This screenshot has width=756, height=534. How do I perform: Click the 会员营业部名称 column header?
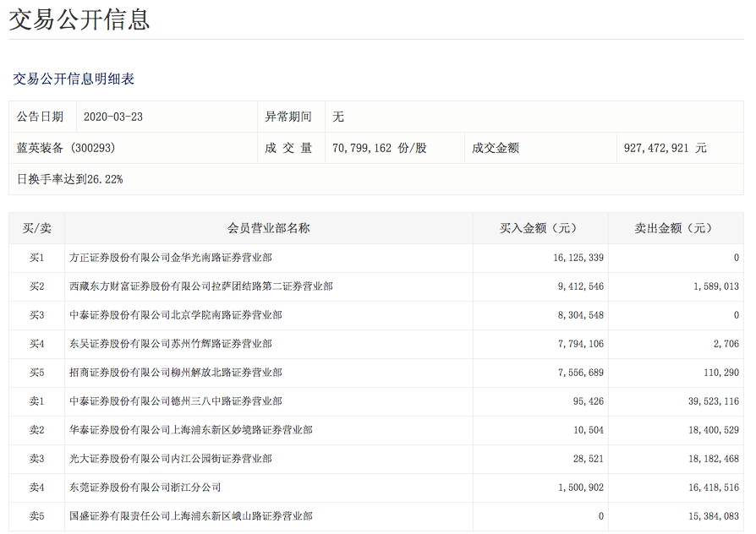(x=268, y=228)
